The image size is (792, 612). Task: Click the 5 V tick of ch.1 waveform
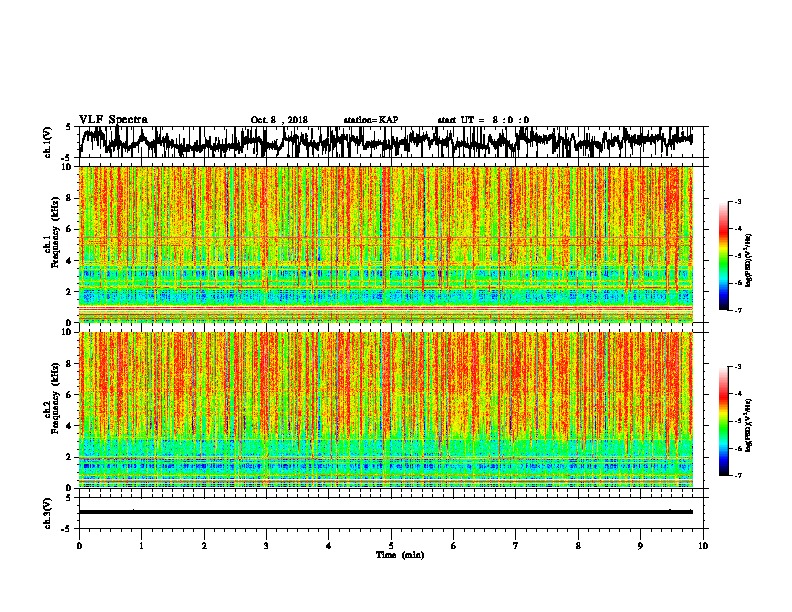point(68,127)
